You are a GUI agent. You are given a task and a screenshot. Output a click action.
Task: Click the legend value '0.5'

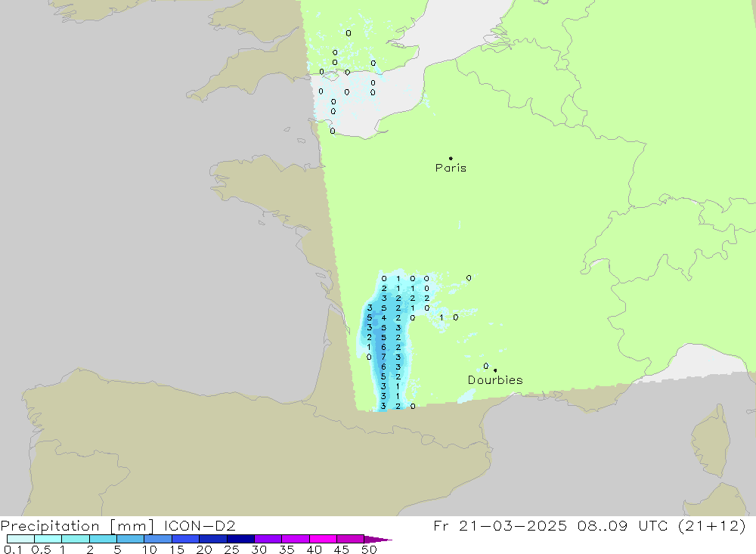click(41, 549)
